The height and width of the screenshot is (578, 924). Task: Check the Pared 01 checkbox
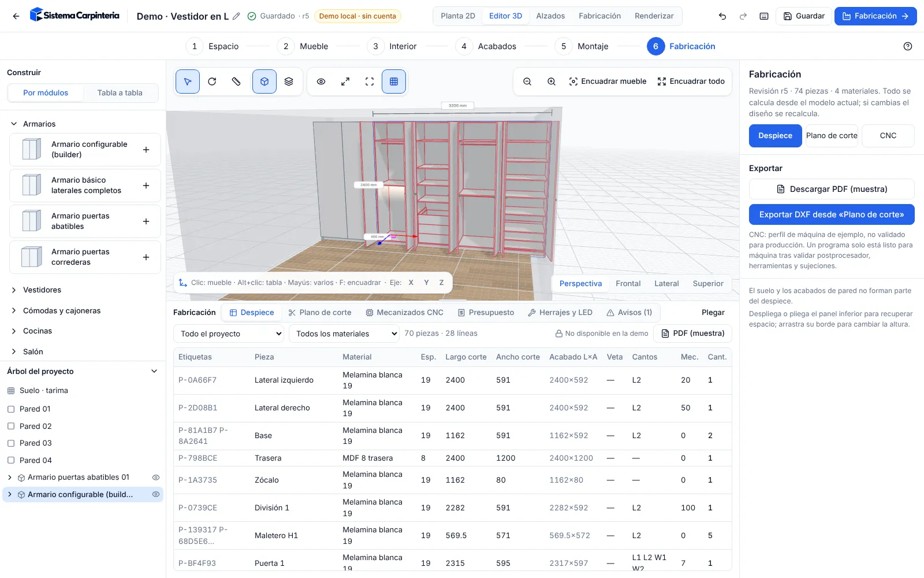[x=11, y=409]
